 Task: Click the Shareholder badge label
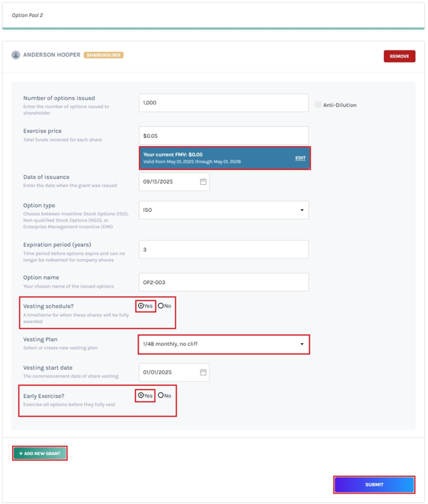[103, 55]
